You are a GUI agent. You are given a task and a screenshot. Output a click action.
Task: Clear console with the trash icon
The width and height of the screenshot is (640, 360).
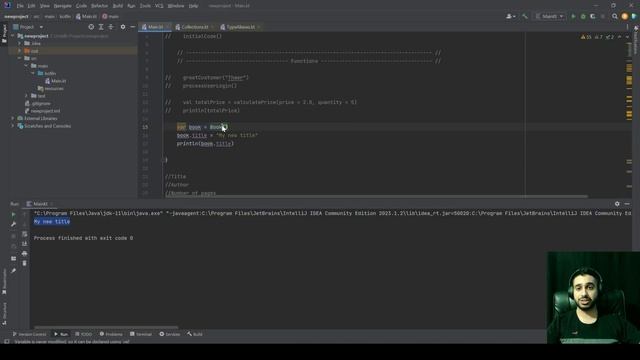(24, 263)
